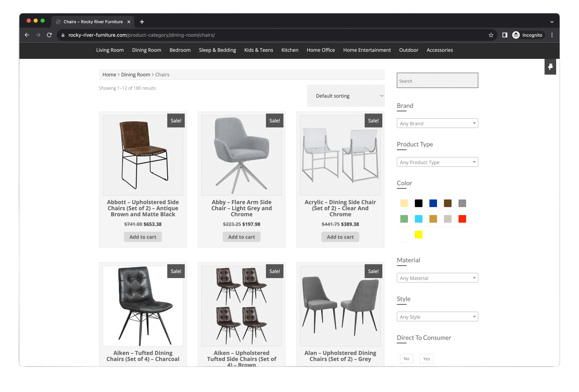The width and height of the screenshot is (579, 392).
Task: Close the Chairs browser tab
Action: click(129, 22)
